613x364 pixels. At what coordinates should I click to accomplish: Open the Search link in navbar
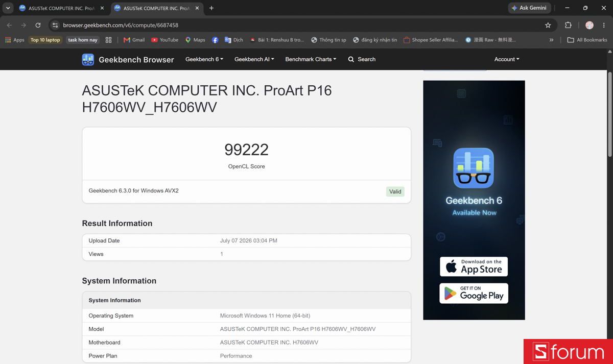362,59
